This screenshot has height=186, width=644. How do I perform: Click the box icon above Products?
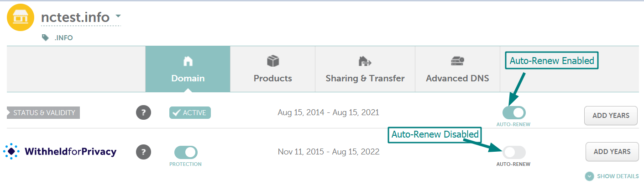(x=272, y=61)
